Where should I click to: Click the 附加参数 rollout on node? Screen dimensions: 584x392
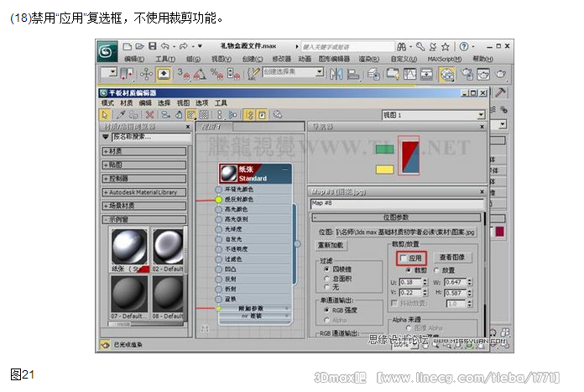(x=255, y=309)
